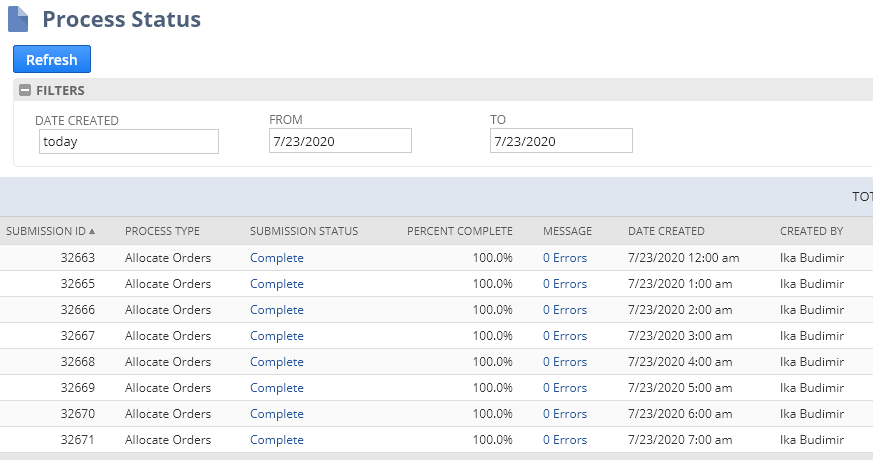Open Complete status link for submission 32670

(x=276, y=414)
